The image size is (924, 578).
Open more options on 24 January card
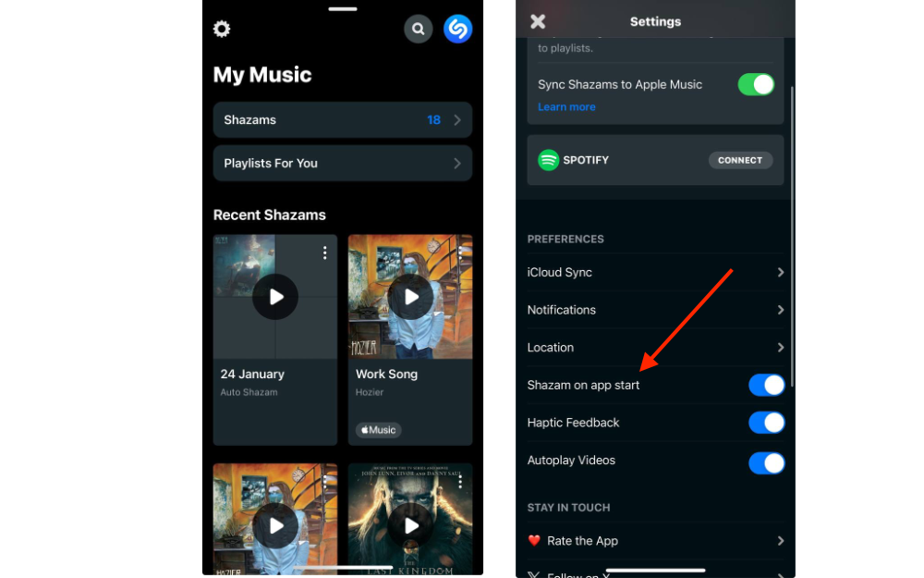[324, 253]
